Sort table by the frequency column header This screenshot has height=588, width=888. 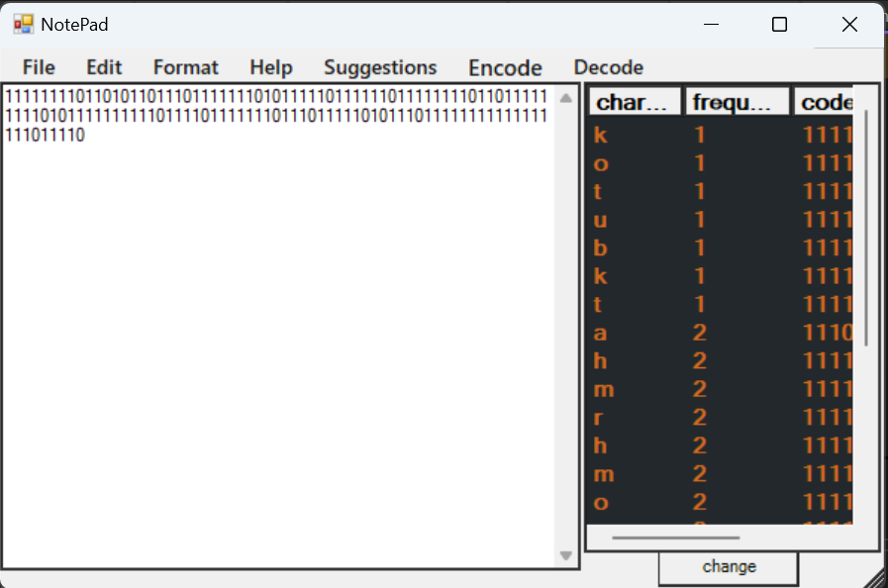click(737, 100)
